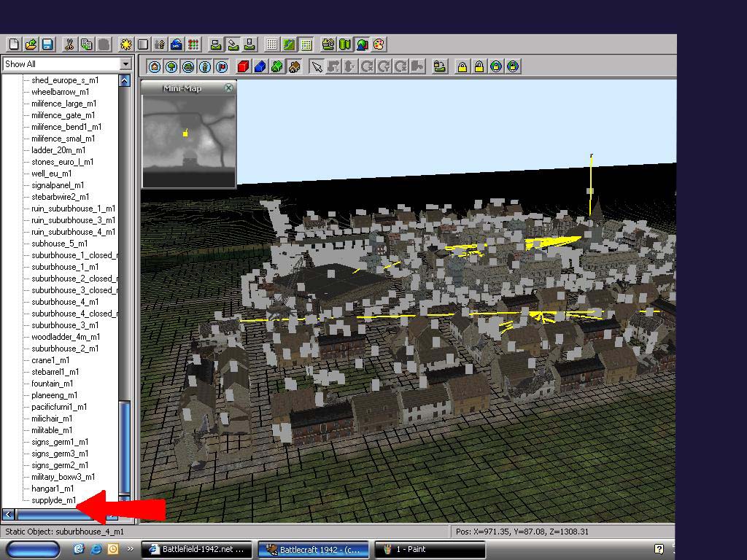Click the green folded map icon
Screen dimensions: 747x560
pyautogui.click(x=345, y=44)
